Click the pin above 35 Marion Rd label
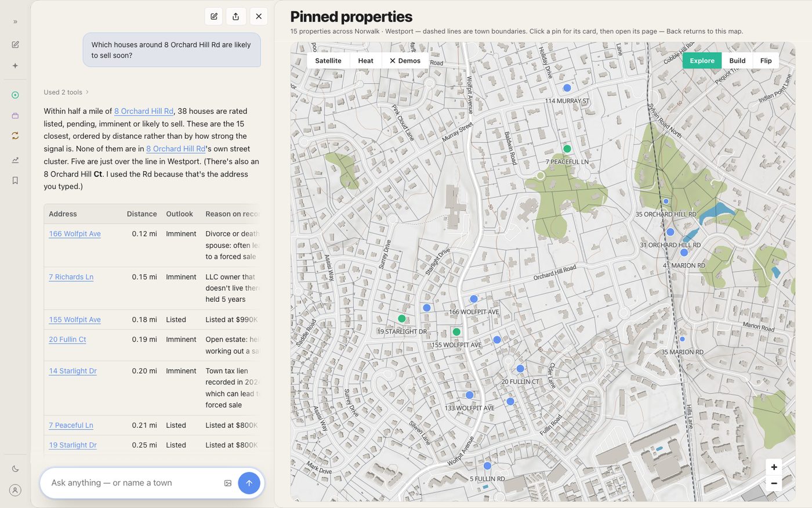Image resolution: width=812 pixels, height=508 pixels. 682,339
